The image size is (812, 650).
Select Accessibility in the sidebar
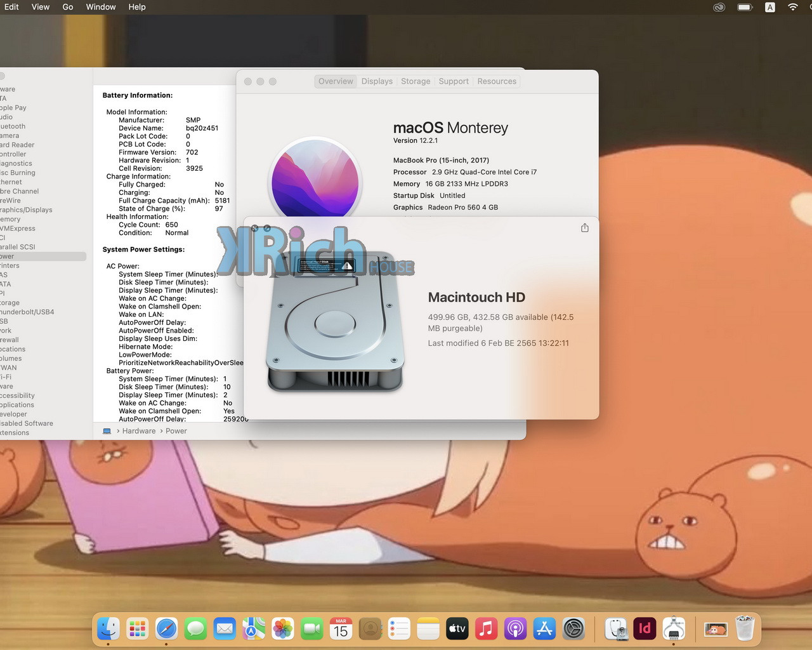17,395
